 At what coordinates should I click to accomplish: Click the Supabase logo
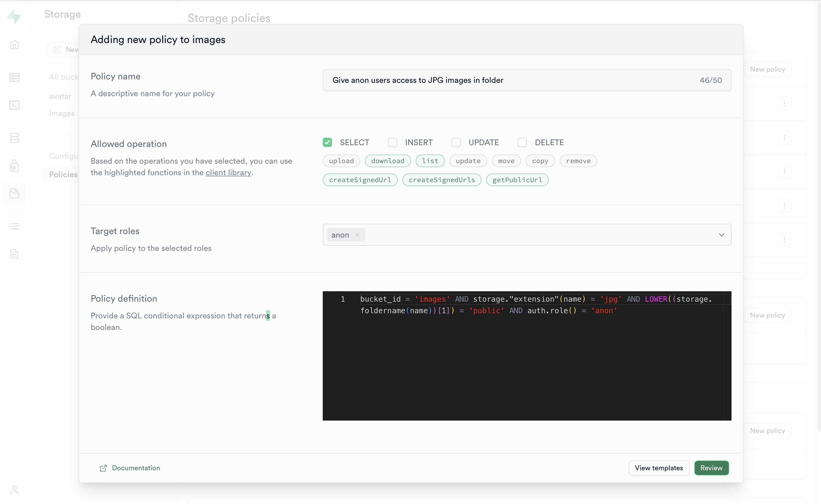(15, 17)
